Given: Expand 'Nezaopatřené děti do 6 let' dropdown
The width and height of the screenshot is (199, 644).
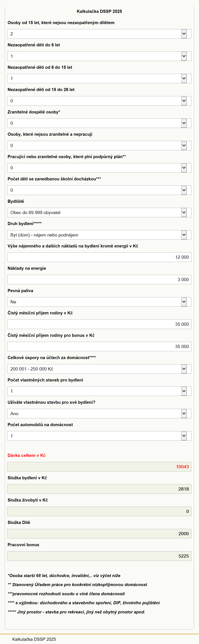Looking at the screenshot, I should (x=99, y=56).
